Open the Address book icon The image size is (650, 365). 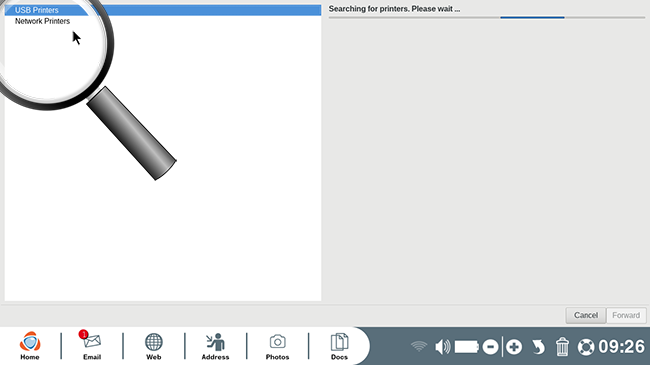(x=215, y=346)
